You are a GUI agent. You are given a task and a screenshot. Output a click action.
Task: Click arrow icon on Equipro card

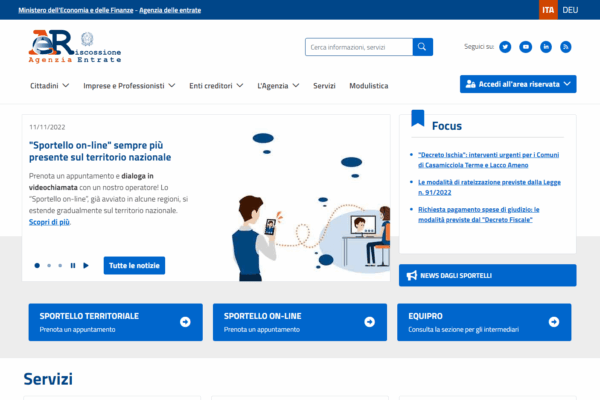click(x=554, y=322)
